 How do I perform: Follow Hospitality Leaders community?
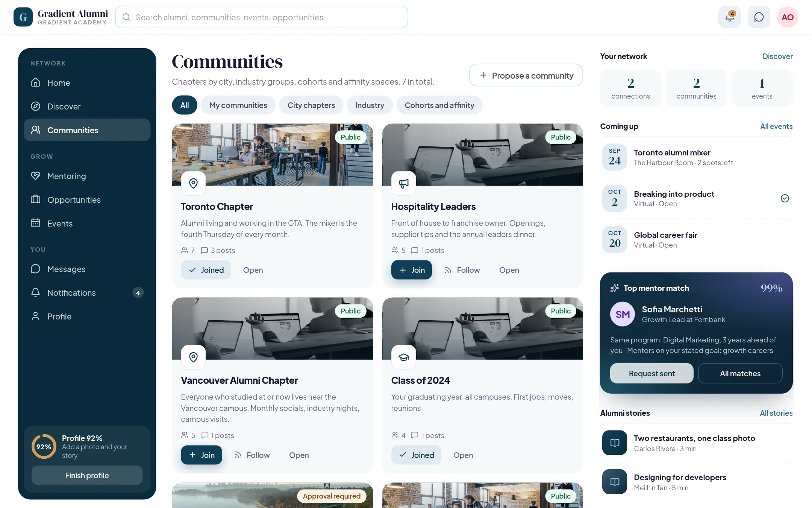(x=462, y=270)
